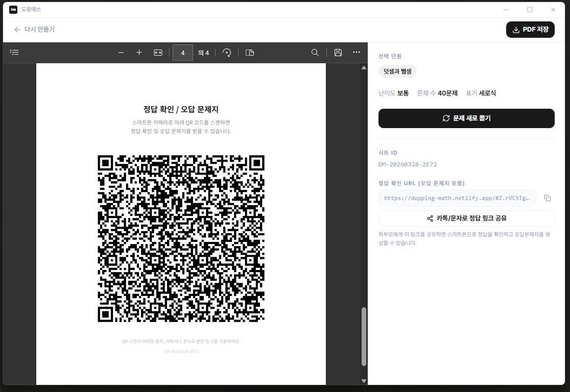Minimize the 도핑매쓰 window
The image size is (570, 392).
[x=506, y=10]
